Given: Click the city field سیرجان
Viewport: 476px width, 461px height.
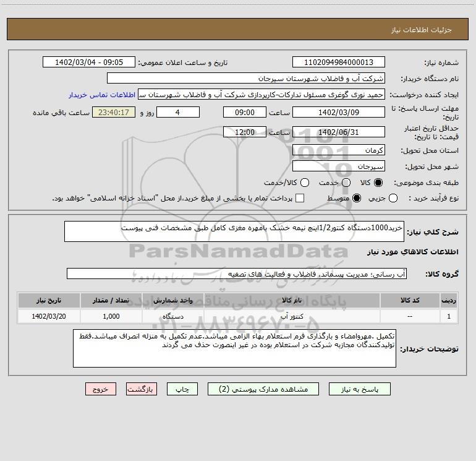Looking at the screenshot, I should (339, 166).
